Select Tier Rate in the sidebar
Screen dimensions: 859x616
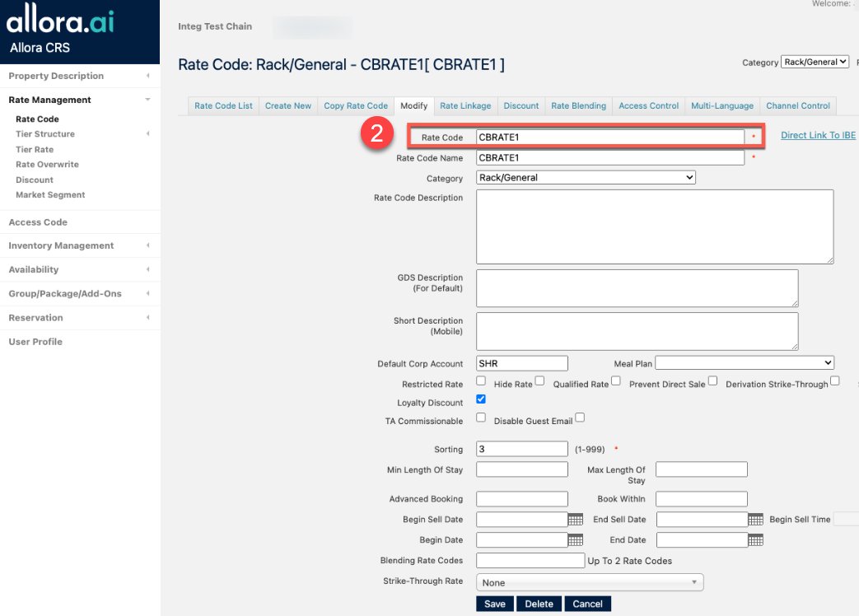pos(35,150)
